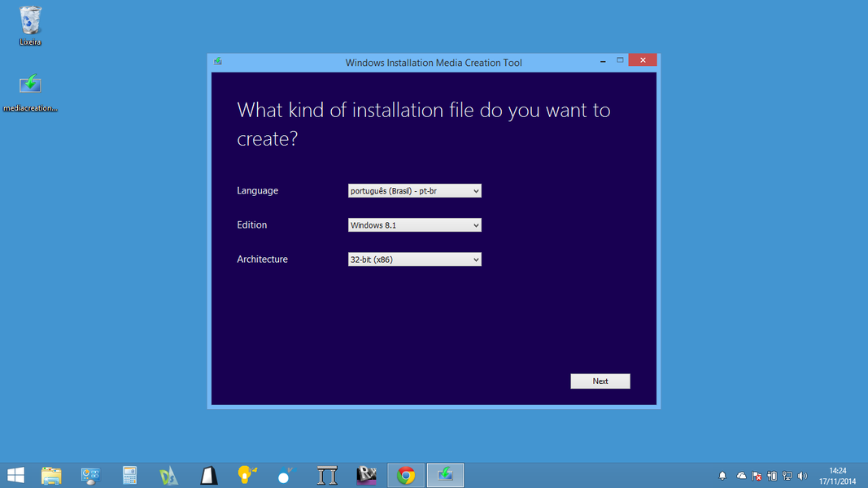Open the Action Center flag icon
Viewport: 868px width, 488px height.
click(x=757, y=476)
